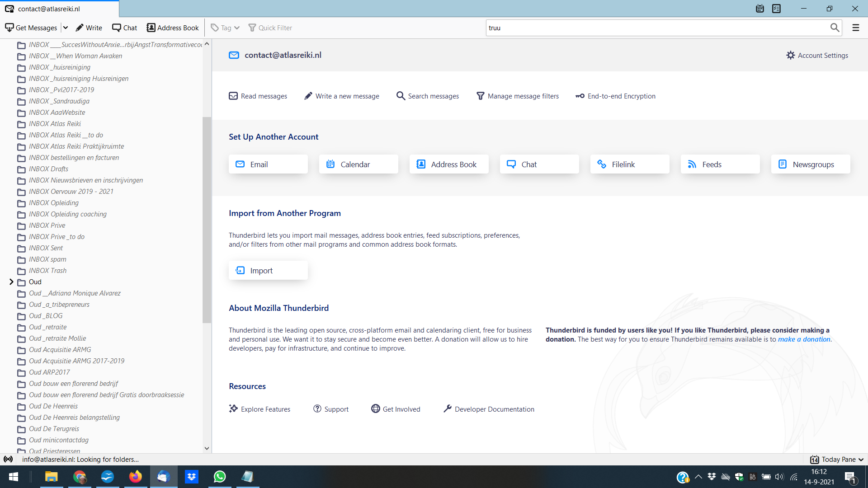Select folder INBOX Prive

47,225
